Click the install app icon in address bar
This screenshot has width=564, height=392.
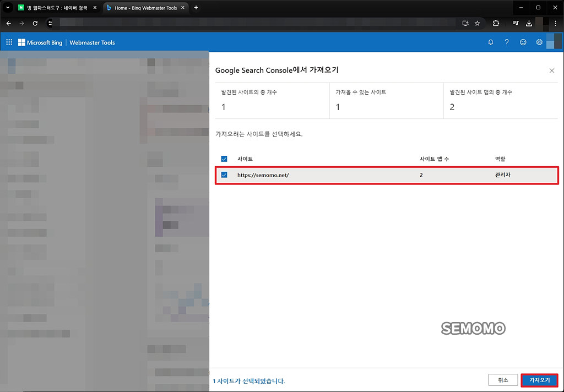tap(465, 23)
